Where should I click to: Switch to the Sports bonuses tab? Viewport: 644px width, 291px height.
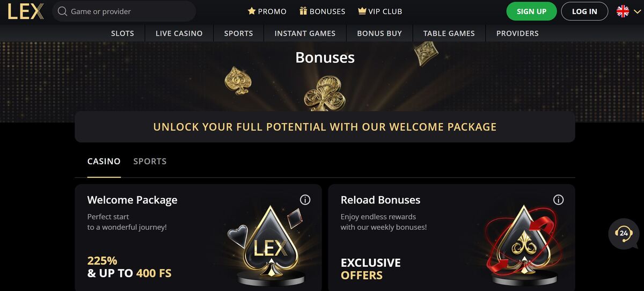(x=150, y=161)
